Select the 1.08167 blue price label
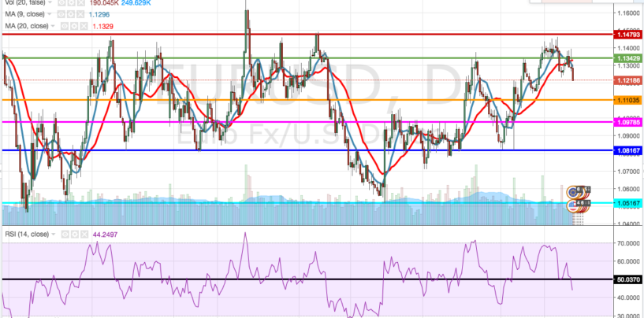This screenshot has width=644, height=318. (x=628, y=150)
